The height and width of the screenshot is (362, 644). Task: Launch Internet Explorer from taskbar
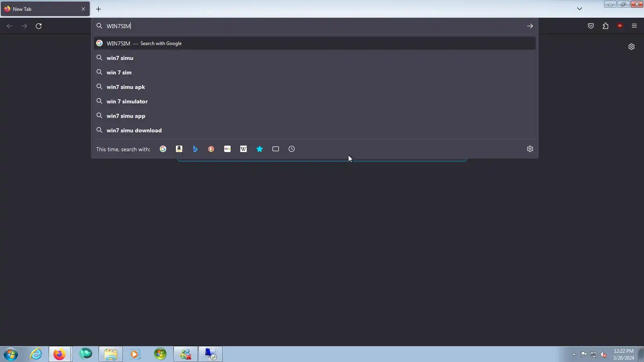pos(36,354)
